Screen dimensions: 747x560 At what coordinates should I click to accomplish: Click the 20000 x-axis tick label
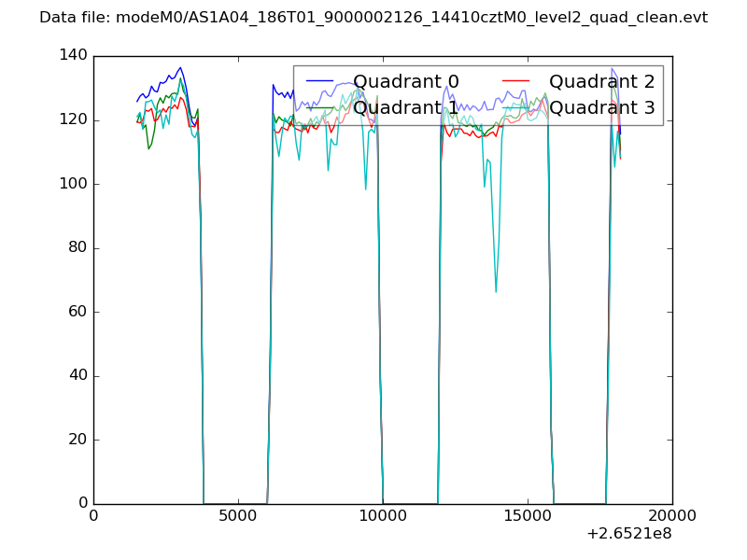(671, 516)
